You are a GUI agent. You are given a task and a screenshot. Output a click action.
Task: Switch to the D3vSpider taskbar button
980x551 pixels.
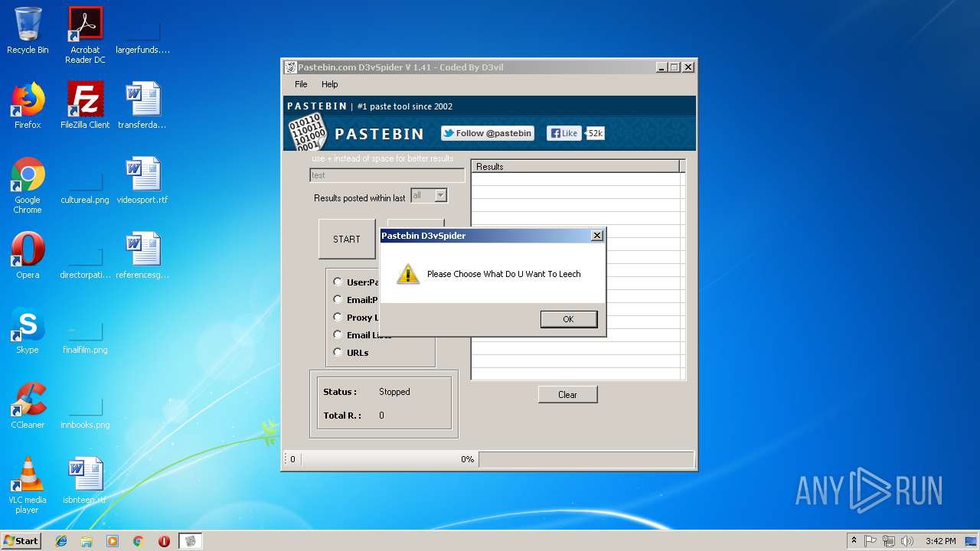191,541
